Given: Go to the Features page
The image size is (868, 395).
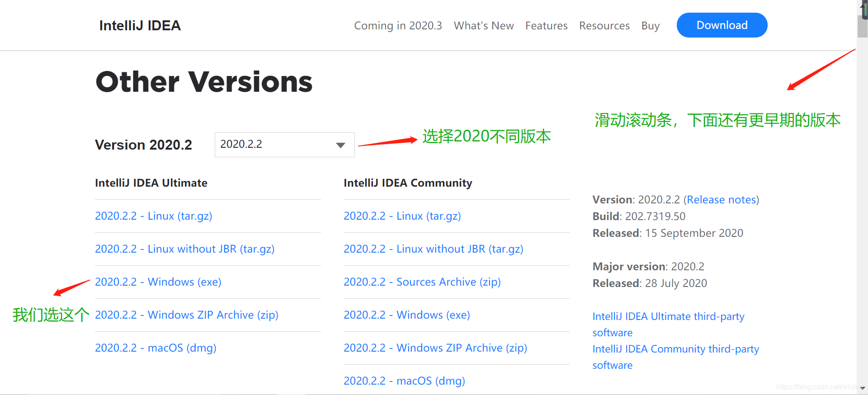Looking at the screenshot, I should coord(546,26).
